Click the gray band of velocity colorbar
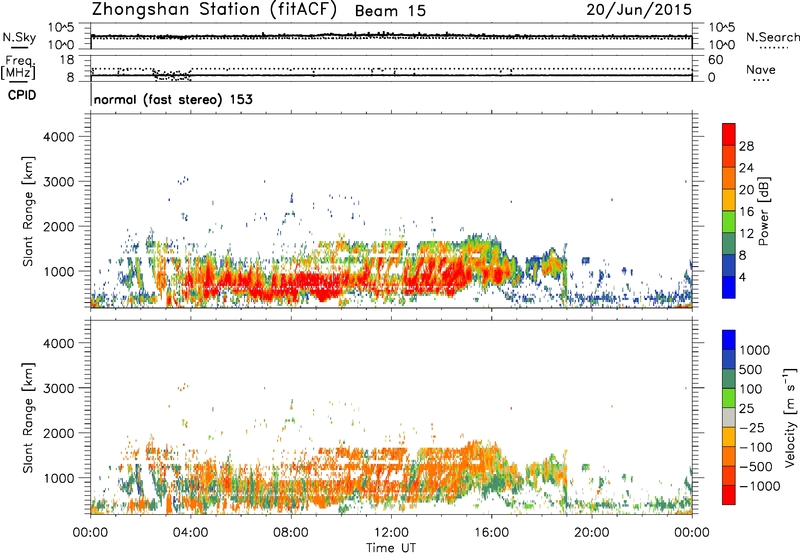 729,418
